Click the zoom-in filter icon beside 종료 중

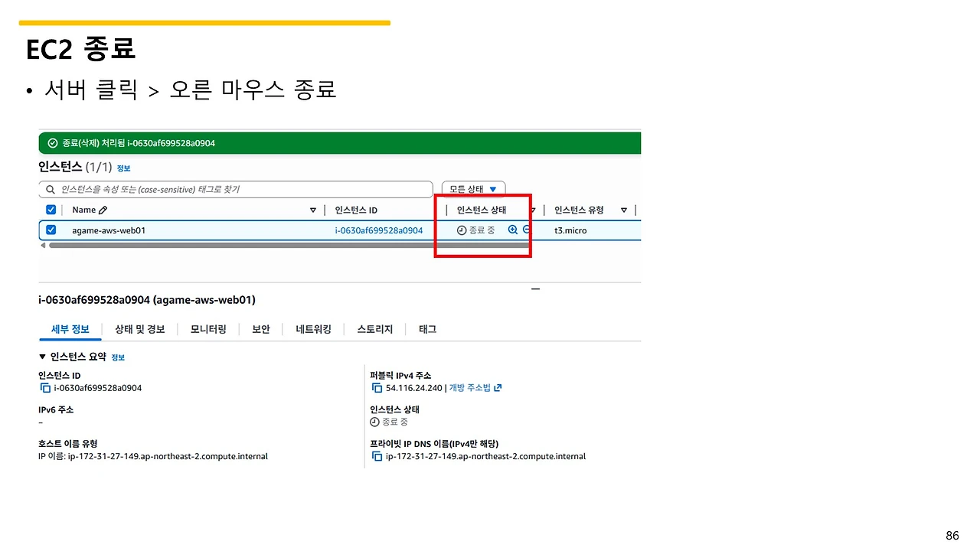(x=512, y=230)
